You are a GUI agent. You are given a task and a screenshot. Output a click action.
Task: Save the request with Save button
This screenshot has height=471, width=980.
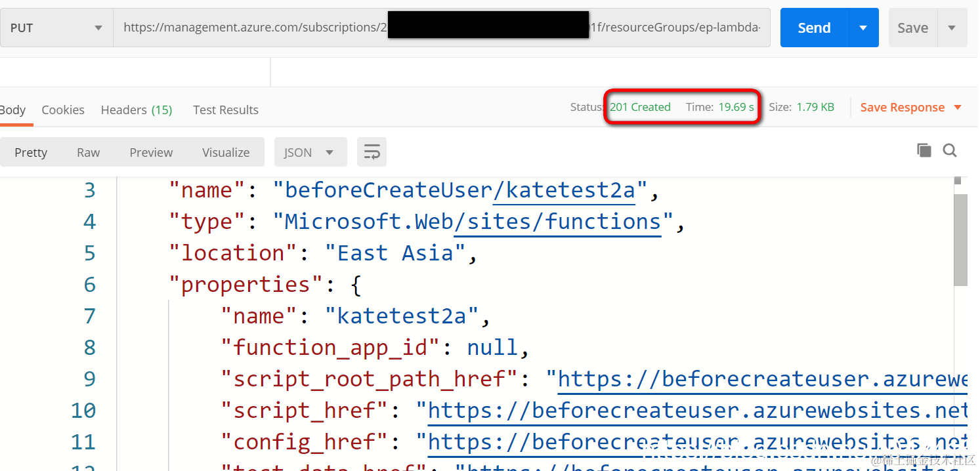(x=912, y=28)
